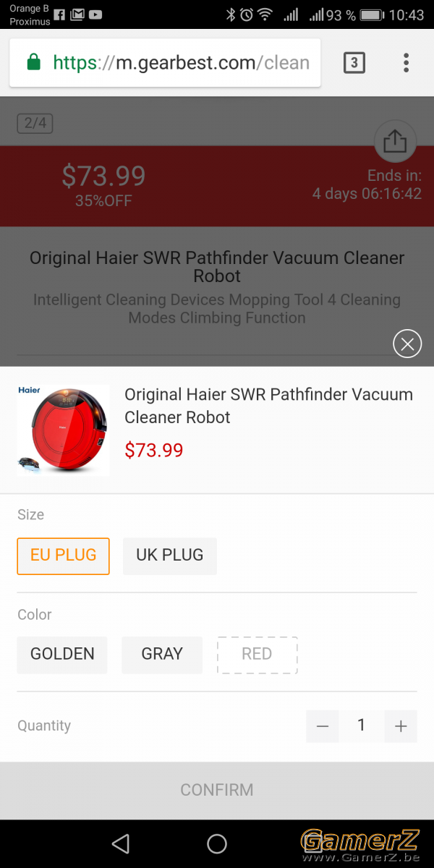Screen dimensions: 434x868
Task: Increase quantity with plus button
Action: click(401, 726)
